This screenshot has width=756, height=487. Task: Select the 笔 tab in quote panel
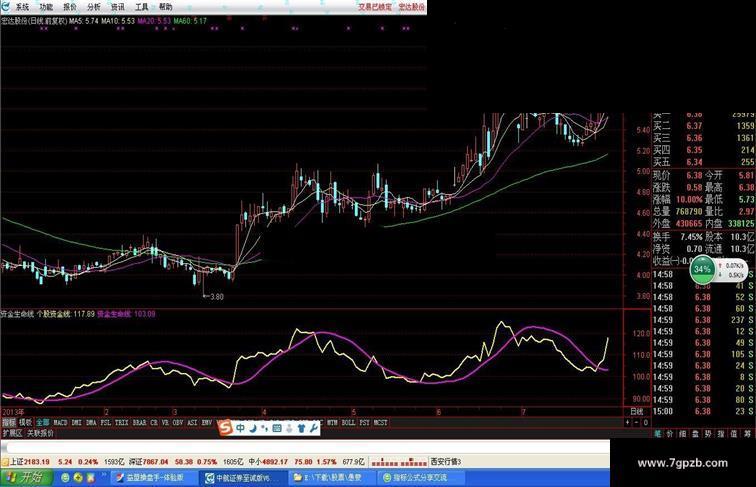pyautogui.click(x=657, y=434)
